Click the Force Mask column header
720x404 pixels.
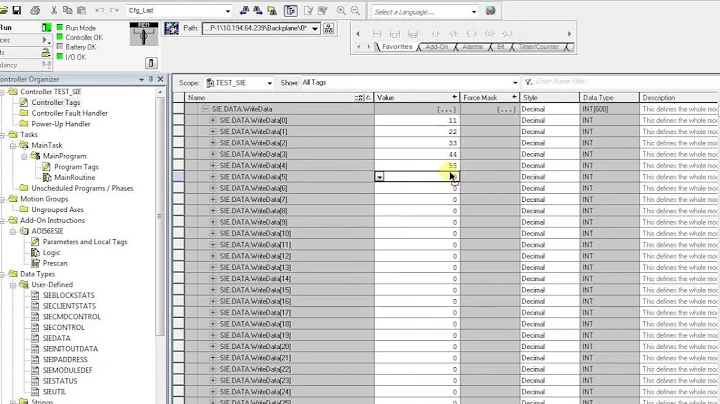click(490, 98)
